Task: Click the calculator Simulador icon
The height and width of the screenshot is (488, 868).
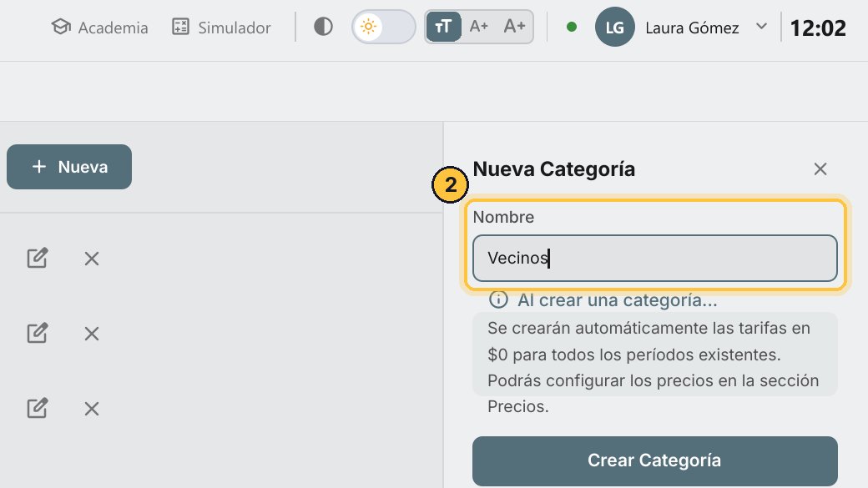Action: (180, 27)
